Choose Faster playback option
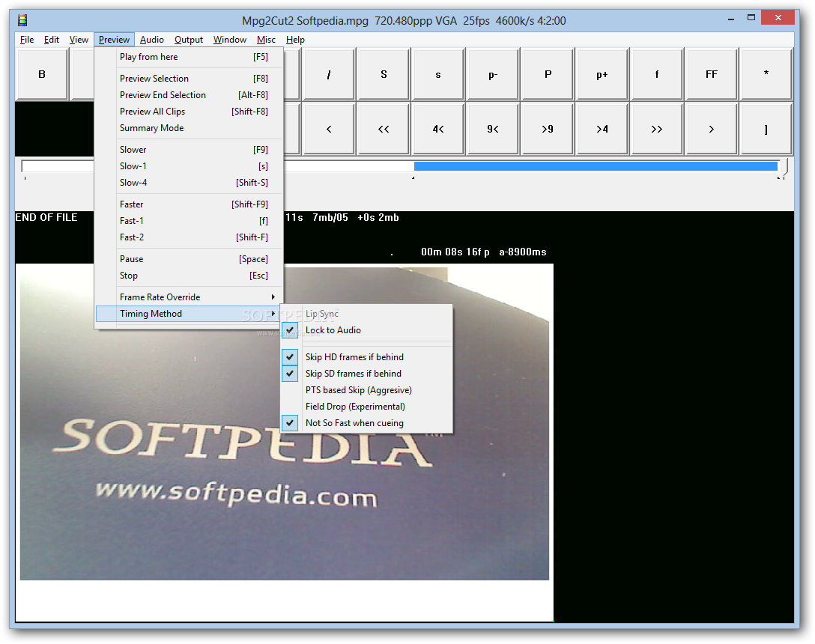This screenshot has height=644, width=815. click(x=189, y=204)
